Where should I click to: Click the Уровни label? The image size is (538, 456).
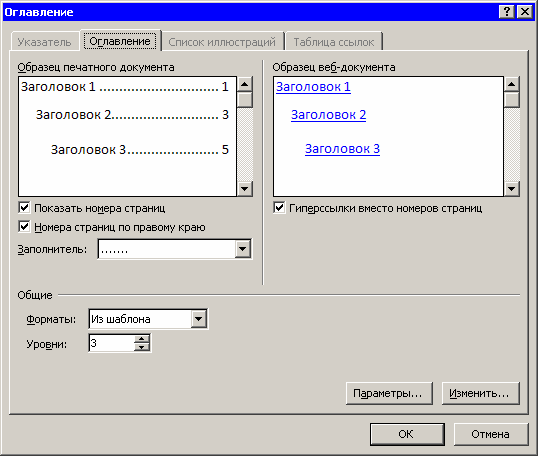pos(47,344)
